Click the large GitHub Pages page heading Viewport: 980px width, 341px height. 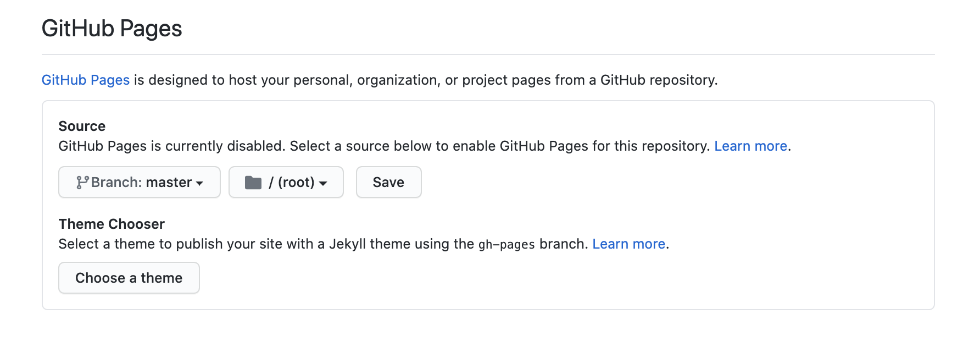tap(112, 29)
